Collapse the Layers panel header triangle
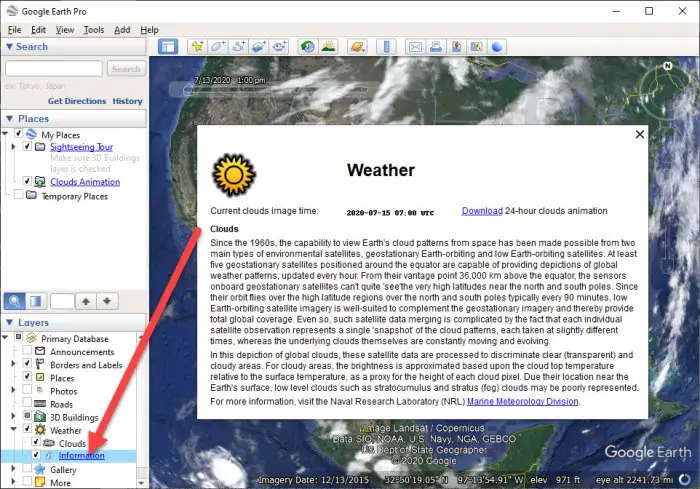The height and width of the screenshot is (489, 700). (x=9, y=322)
